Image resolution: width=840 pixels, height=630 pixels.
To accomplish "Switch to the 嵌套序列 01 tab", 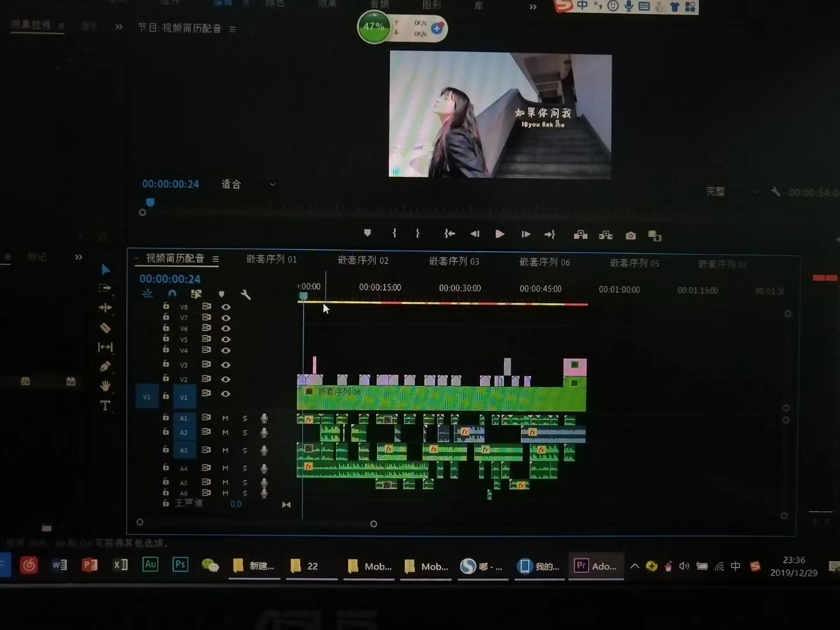I will click(271, 259).
